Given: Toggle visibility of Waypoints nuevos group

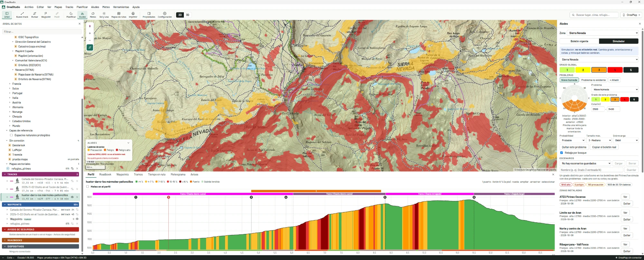Looking at the screenshot, I should pyautogui.click(x=77, y=219).
